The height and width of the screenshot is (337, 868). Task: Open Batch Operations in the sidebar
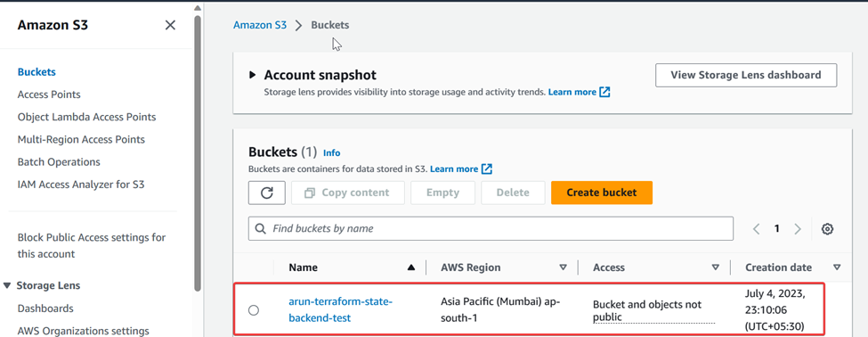[59, 162]
